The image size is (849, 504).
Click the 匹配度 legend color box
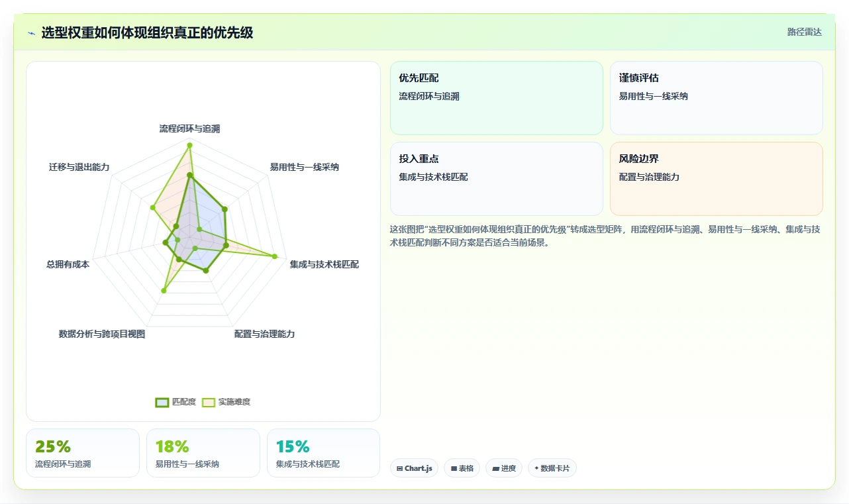click(x=162, y=402)
